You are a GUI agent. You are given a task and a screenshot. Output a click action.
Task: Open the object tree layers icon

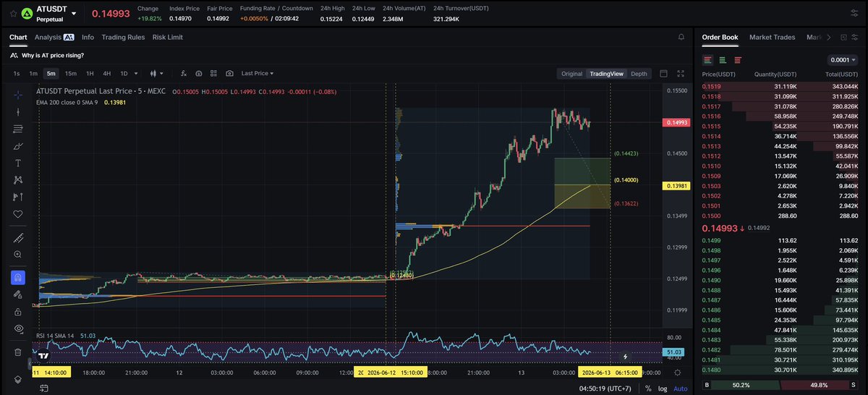[x=18, y=379]
